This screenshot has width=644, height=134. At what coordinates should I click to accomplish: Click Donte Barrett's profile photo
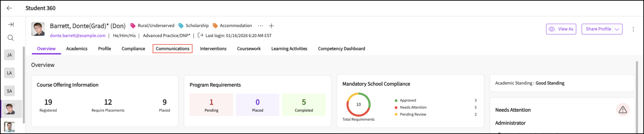(38, 29)
